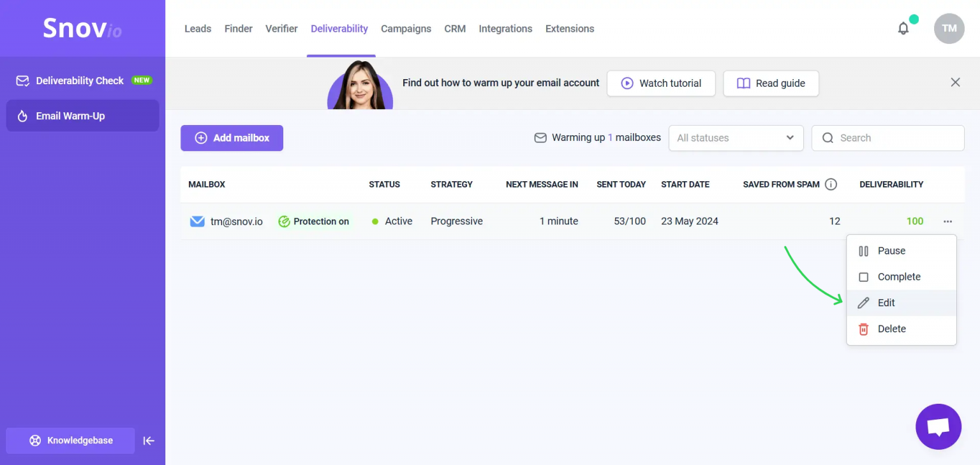Click the Add mailbox button

click(232, 138)
